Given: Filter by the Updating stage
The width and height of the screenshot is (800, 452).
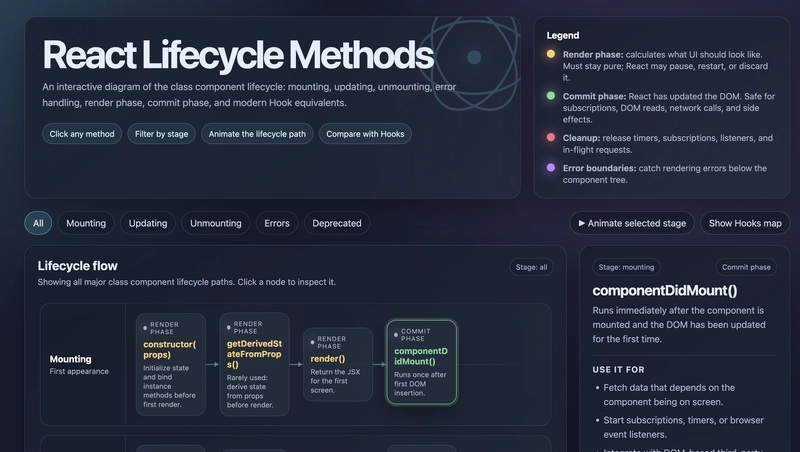Looking at the screenshot, I should point(148,223).
